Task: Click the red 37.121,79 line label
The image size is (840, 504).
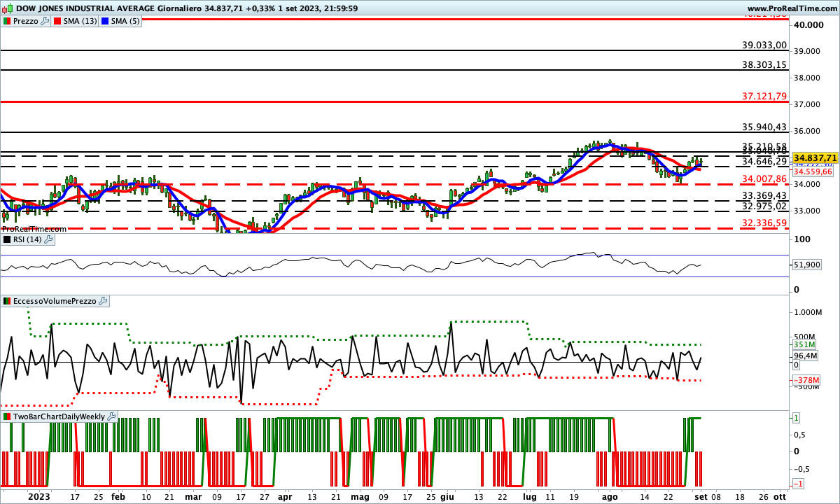Action: (x=764, y=96)
